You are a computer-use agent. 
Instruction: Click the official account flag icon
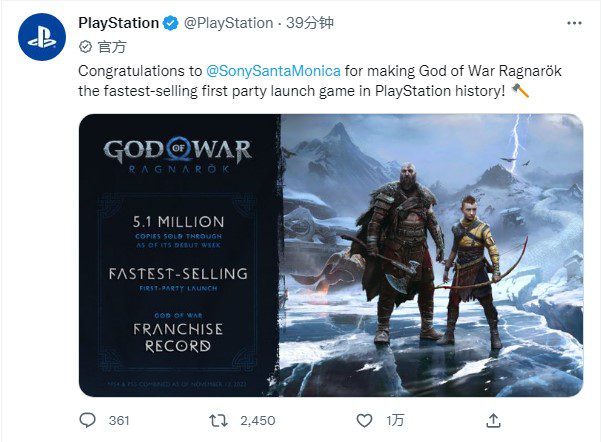[84, 44]
